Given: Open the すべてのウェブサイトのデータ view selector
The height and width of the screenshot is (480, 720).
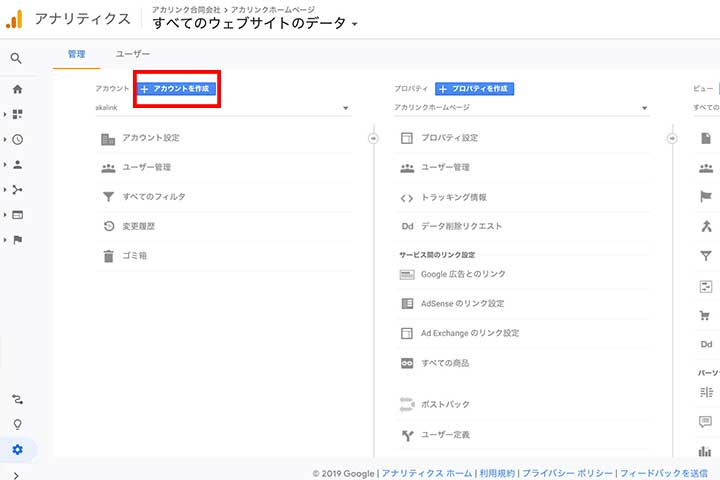Looking at the screenshot, I should (255, 23).
